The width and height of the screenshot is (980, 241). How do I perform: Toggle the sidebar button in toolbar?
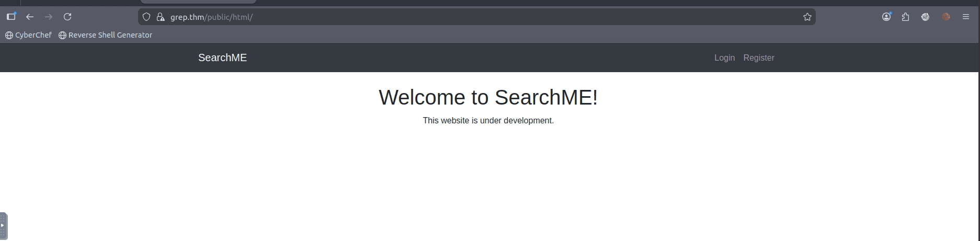pyautogui.click(x=11, y=17)
